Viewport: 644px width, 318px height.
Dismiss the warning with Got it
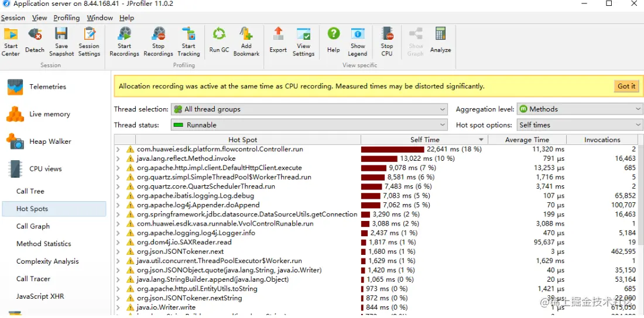(626, 86)
